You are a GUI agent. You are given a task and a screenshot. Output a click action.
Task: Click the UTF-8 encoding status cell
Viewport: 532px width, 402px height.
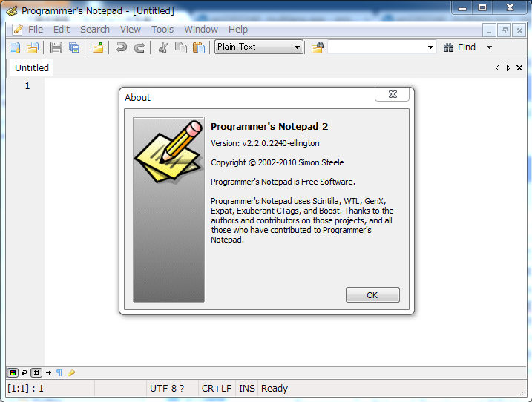pyautogui.click(x=172, y=389)
